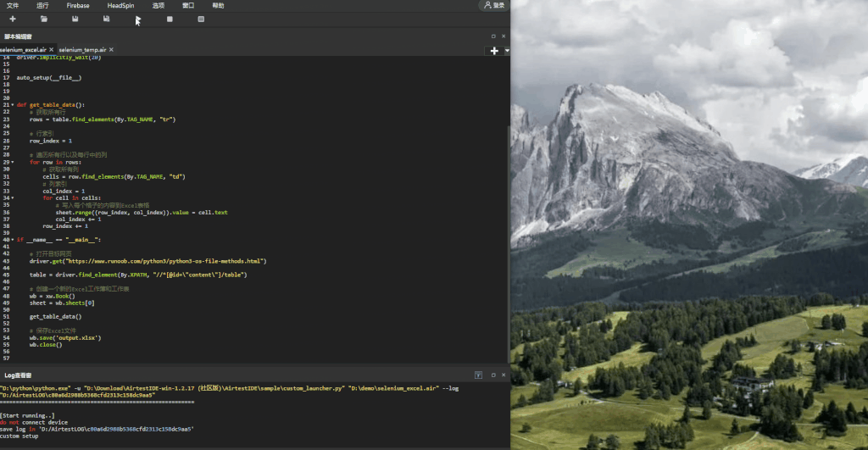Screen dimensions: 868x450
Task: Collapse the get_table_data function fold arrow
Action: tap(12, 104)
